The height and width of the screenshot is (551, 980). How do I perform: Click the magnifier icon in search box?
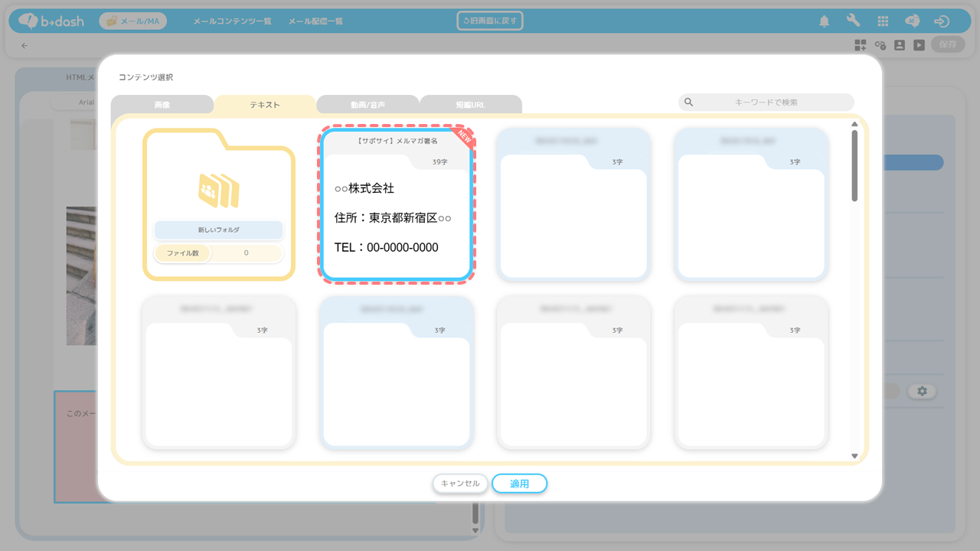pos(689,103)
